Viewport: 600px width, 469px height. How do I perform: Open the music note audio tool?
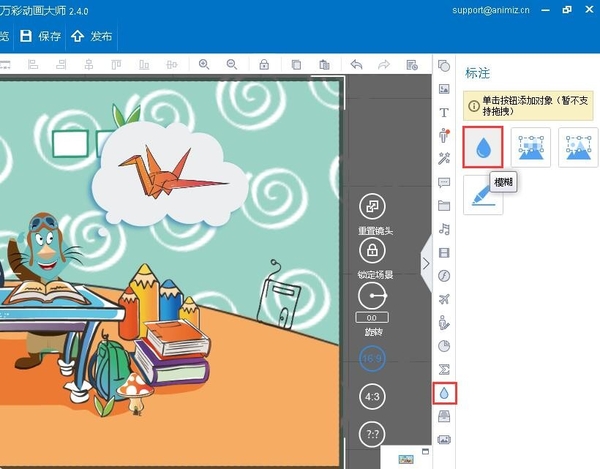tap(444, 229)
